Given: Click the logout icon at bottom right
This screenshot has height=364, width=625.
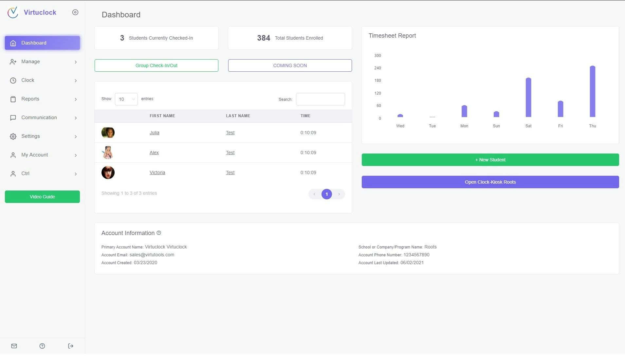Looking at the screenshot, I should [70, 346].
